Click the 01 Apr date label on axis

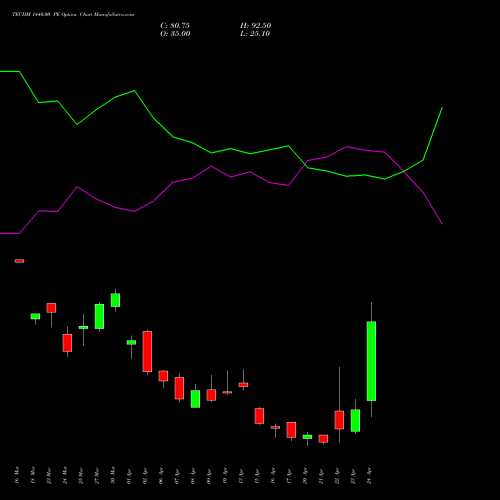click(x=129, y=476)
